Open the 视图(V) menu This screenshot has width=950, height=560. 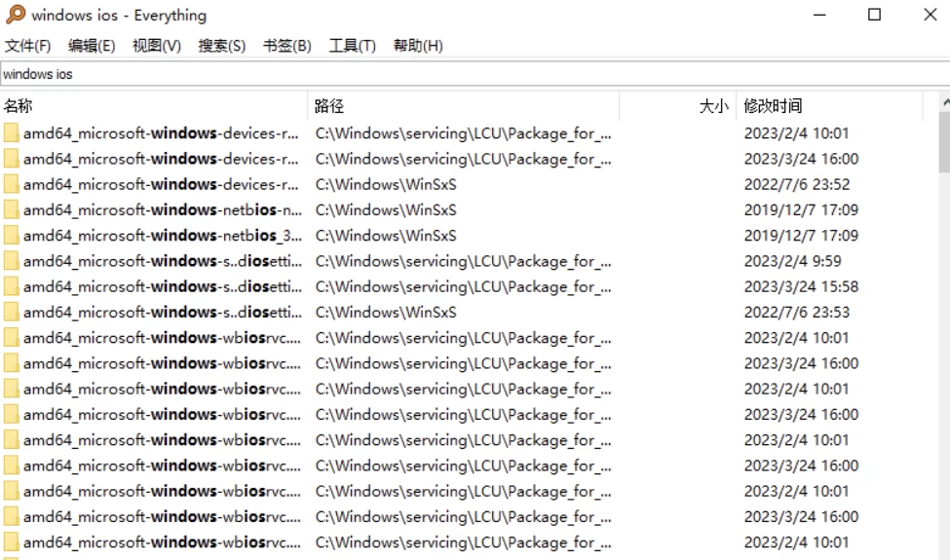[157, 46]
